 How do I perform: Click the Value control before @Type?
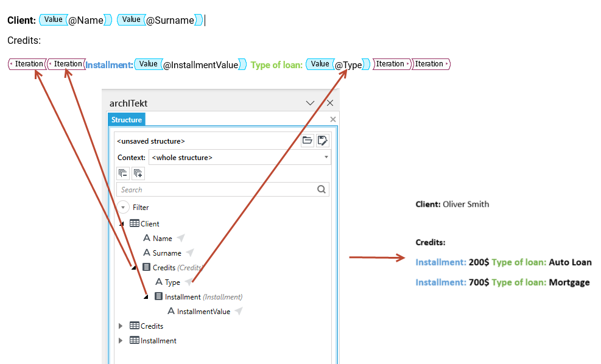coord(320,64)
